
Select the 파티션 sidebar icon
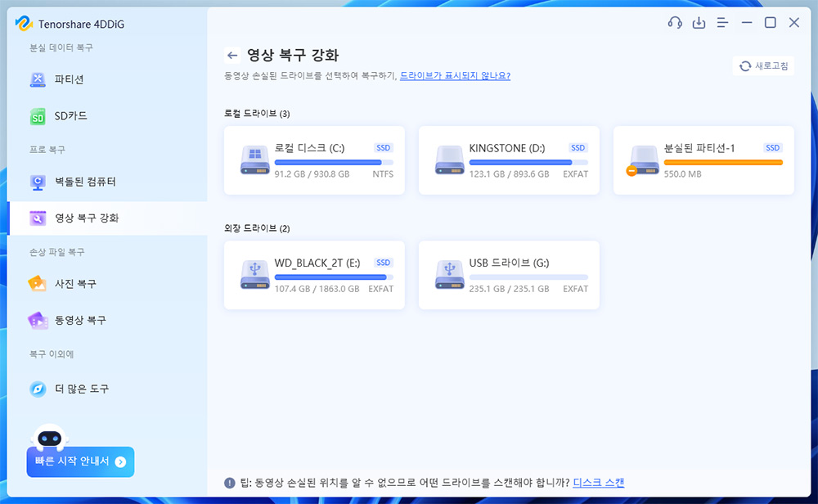[38, 79]
